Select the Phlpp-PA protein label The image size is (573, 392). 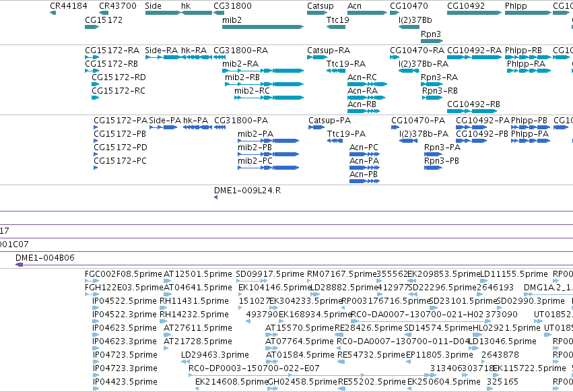[x=530, y=134]
